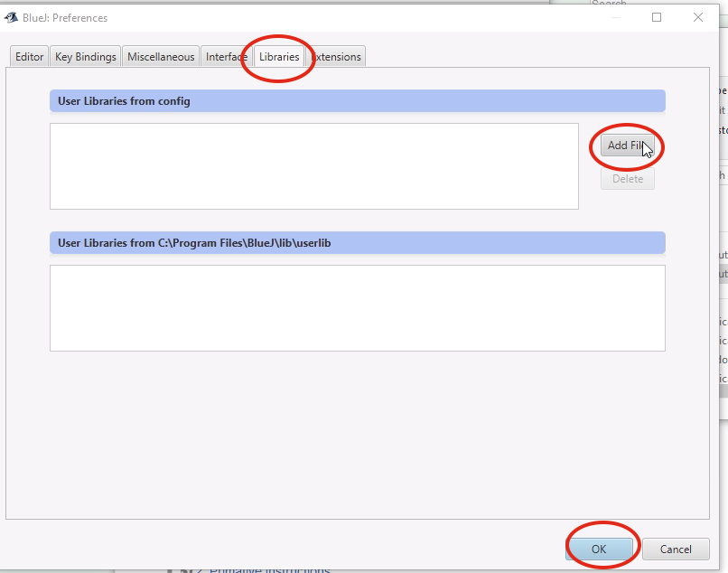728x573 pixels.
Task: Cancel the Preferences dialog
Action: [676, 549]
